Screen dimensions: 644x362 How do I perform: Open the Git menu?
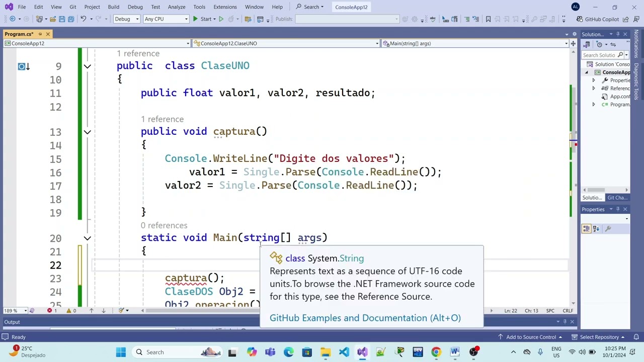(x=73, y=7)
